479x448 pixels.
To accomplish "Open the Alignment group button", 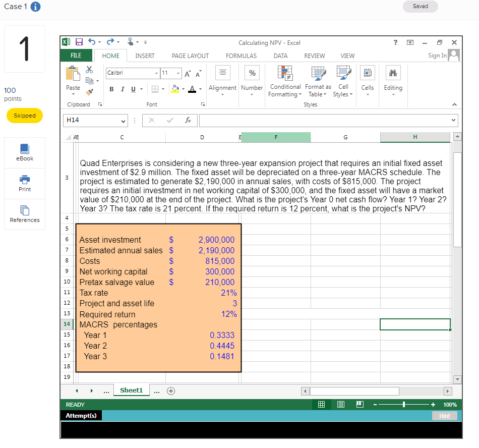I will coord(223,73).
